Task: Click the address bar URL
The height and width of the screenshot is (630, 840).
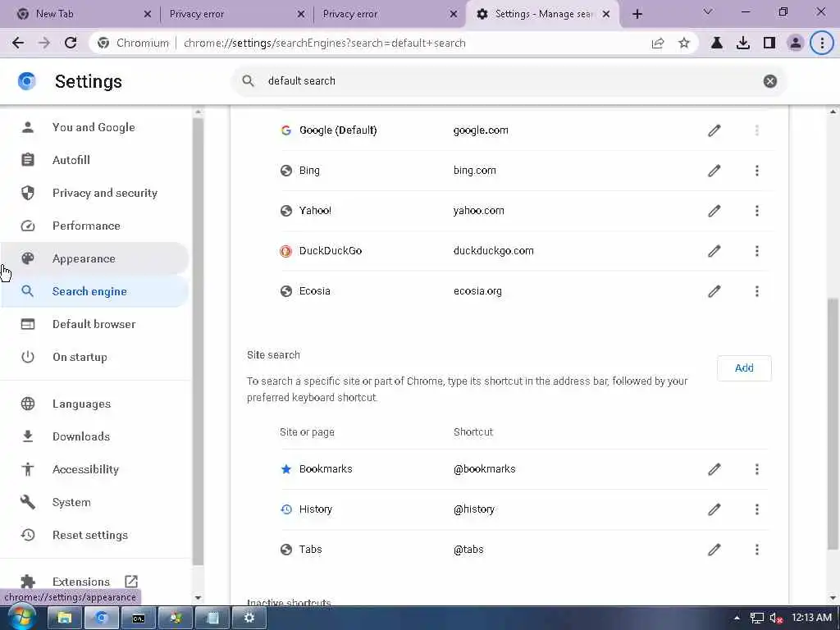Action: pos(324,43)
